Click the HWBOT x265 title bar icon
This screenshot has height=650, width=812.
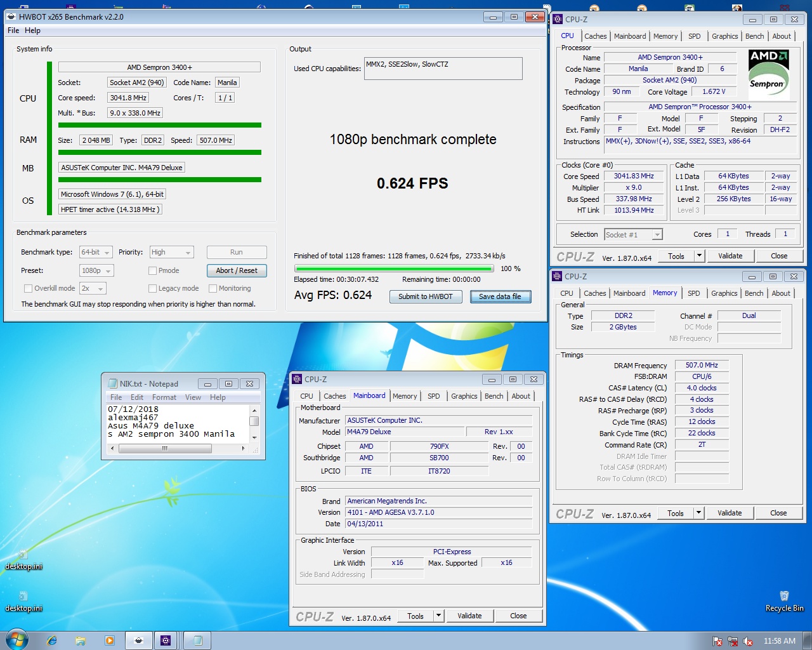point(11,17)
